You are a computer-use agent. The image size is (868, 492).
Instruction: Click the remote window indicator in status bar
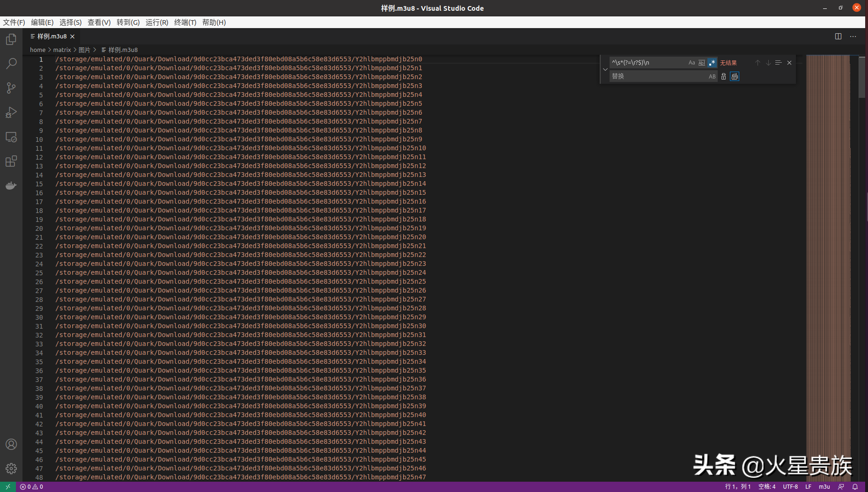click(x=8, y=487)
